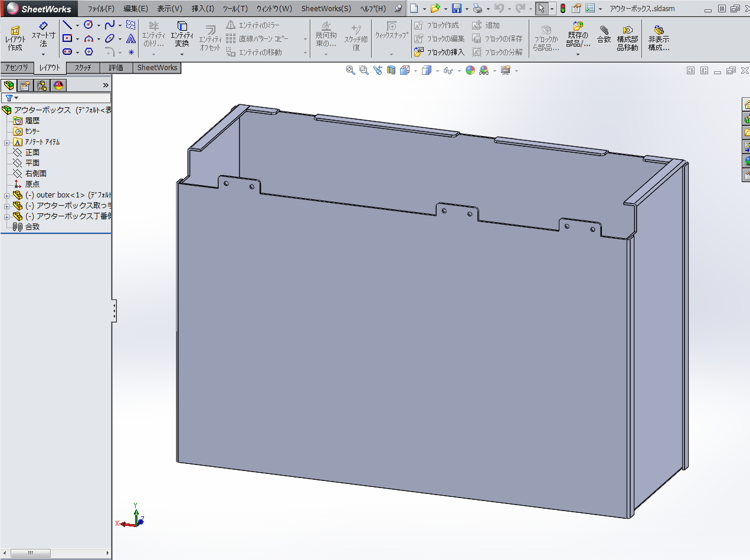This screenshot has height=560, width=750.
Task: Click the Print icon
Action: (x=477, y=9)
